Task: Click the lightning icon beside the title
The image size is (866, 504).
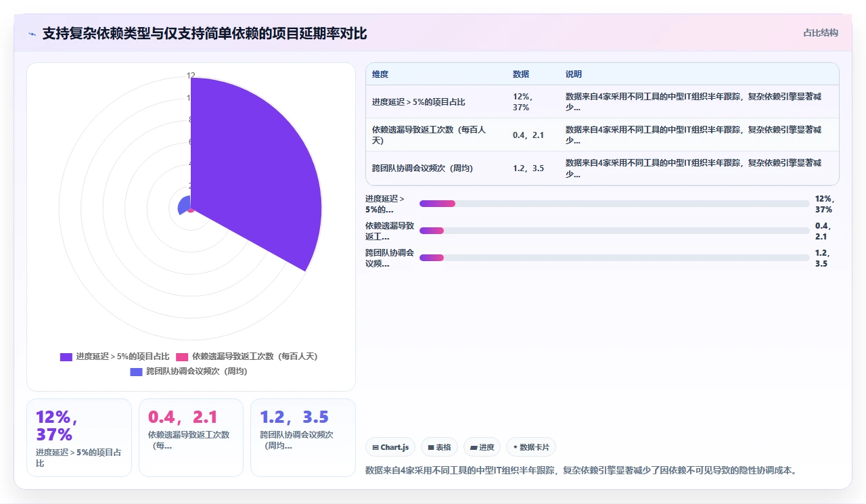Action: pyautogui.click(x=32, y=34)
